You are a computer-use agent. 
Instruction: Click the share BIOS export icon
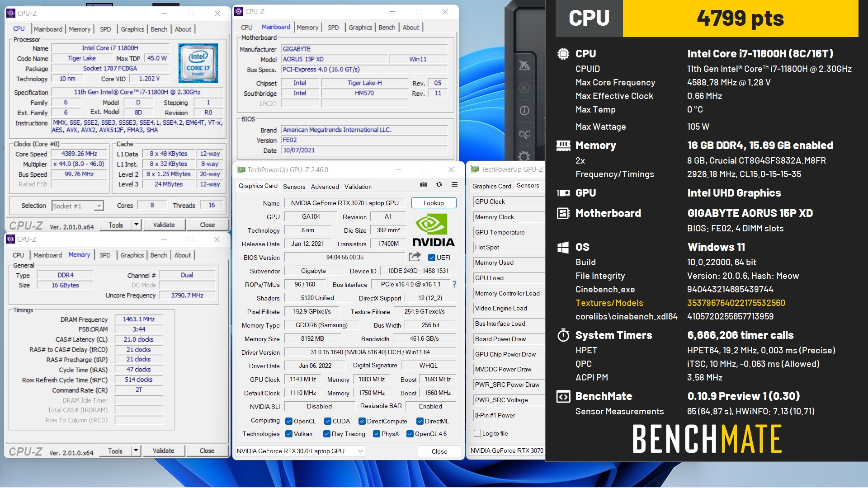point(415,257)
